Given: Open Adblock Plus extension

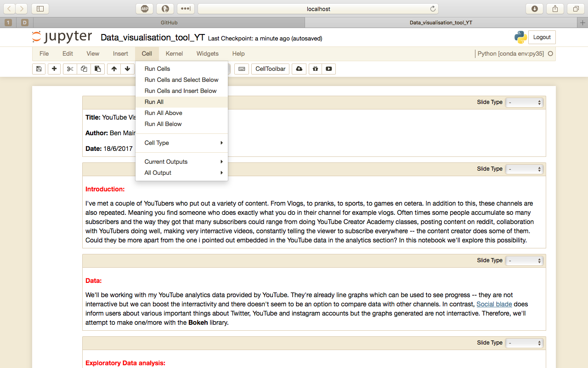Looking at the screenshot, I should click(x=145, y=9).
